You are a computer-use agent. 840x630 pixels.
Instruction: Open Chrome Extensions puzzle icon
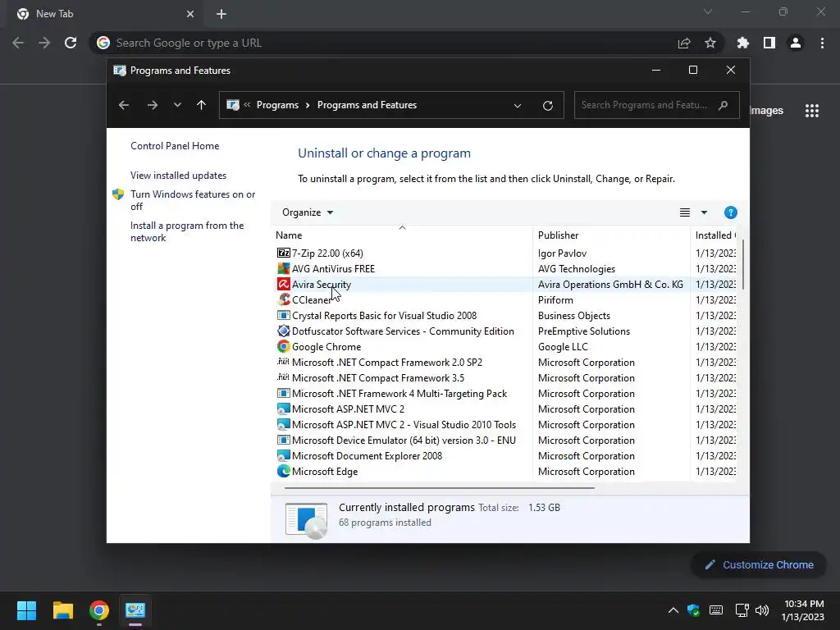point(742,43)
